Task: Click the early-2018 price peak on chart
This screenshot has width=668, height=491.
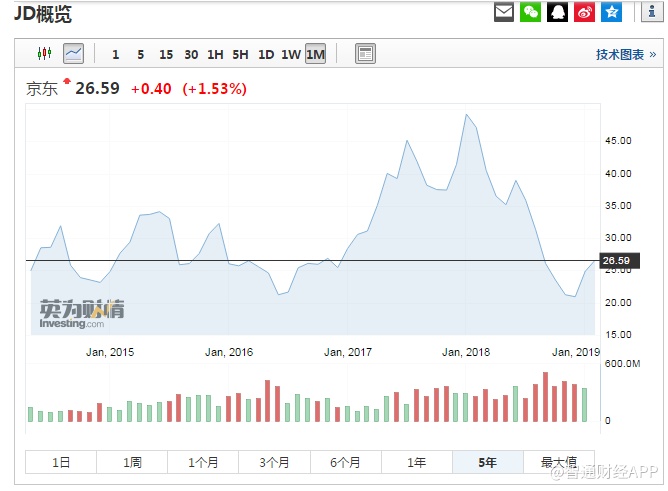Action: click(466, 115)
